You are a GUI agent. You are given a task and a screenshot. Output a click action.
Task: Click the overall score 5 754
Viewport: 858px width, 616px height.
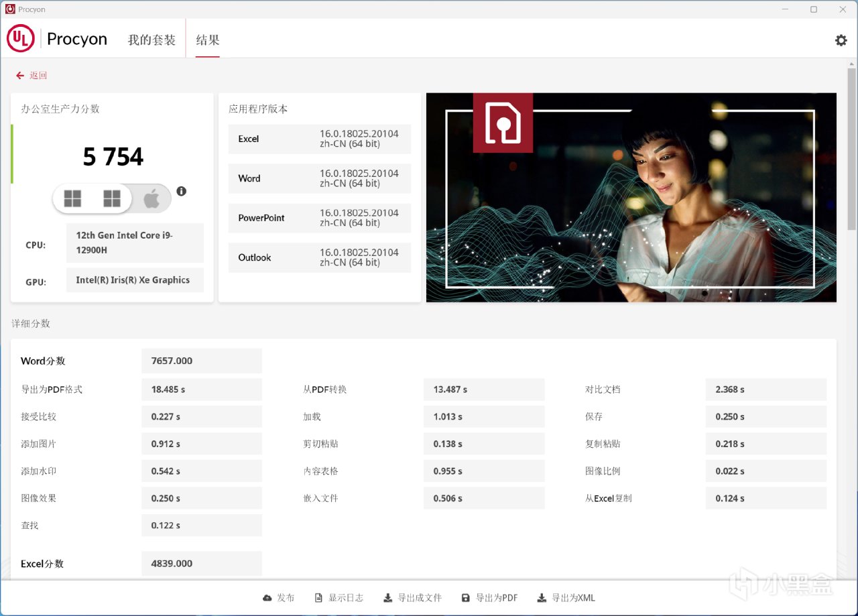113,157
